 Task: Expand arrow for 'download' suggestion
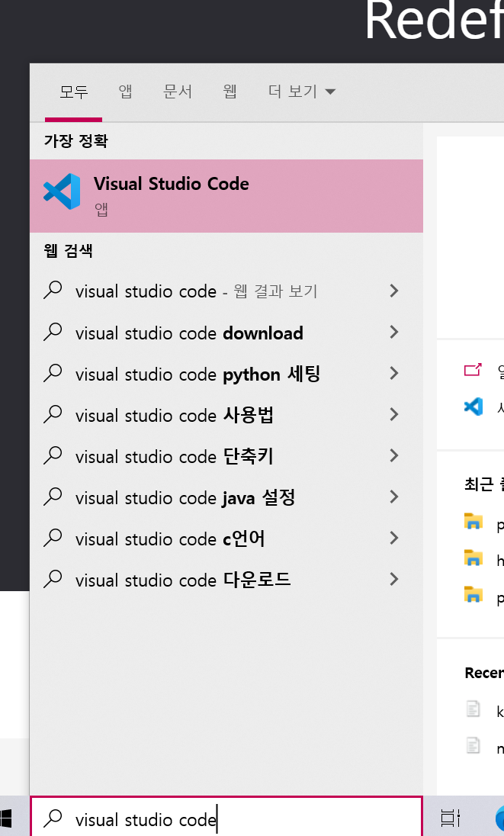394,332
